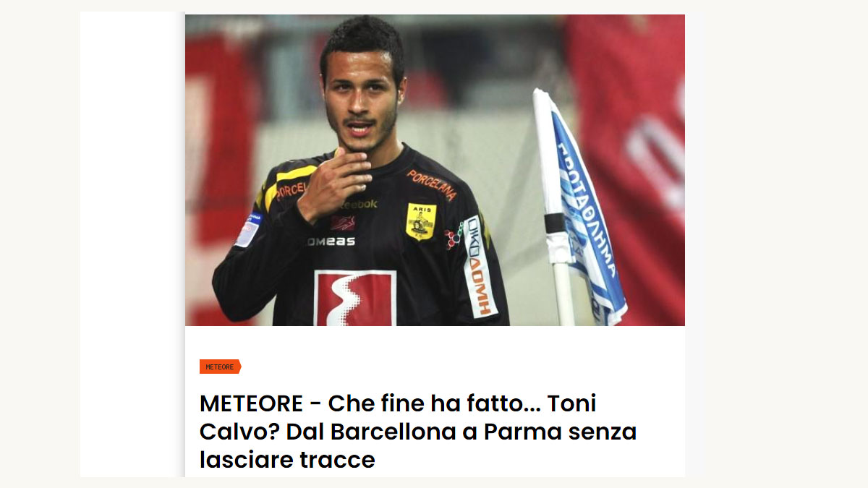Click the headline's last line lasciare tracce
Viewport: 868px width, 488px height.
coord(287,460)
